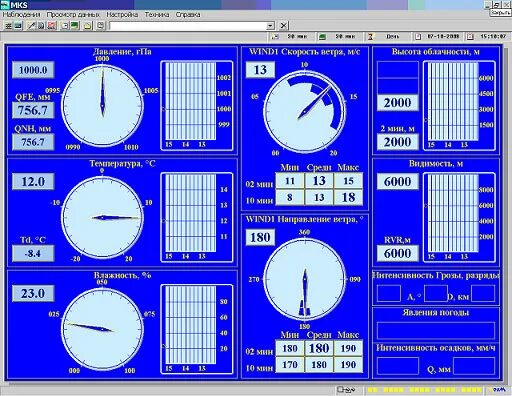The image size is (512, 396).
Task: Click the yellow folder toolbar icon
Action: click(x=88, y=25)
